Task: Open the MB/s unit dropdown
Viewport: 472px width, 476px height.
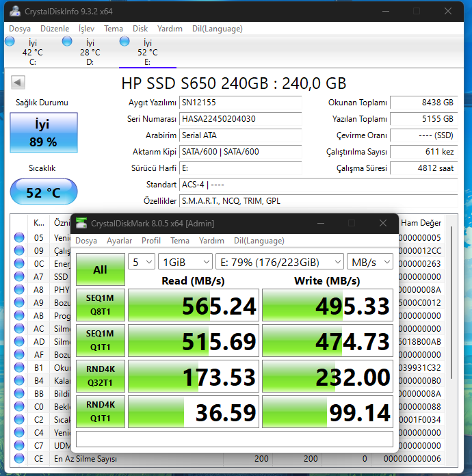Action: (370, 262)
